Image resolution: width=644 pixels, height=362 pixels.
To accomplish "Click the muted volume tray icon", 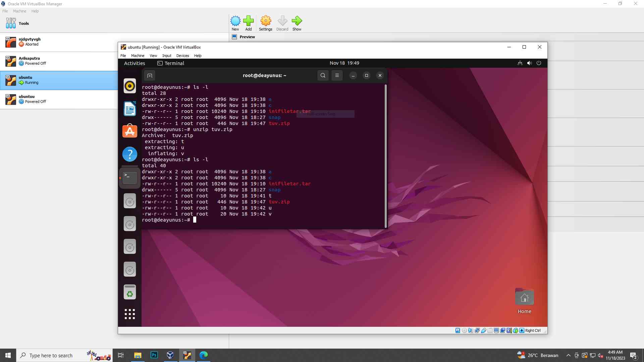I will (x=601, y=355).
